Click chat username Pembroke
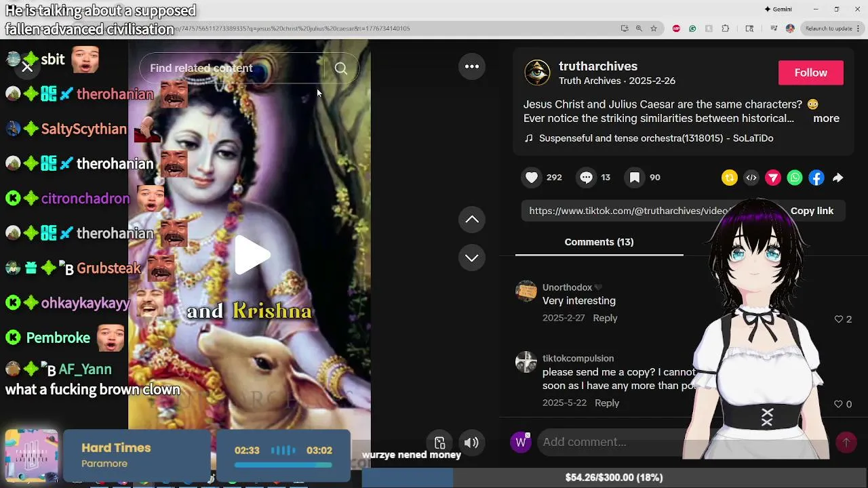This screenshot has height=488, width=868. [58, 338]
